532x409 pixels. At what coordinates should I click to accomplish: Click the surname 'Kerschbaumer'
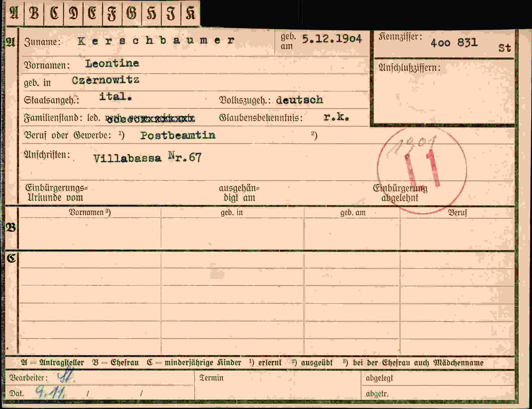[156, 40]
